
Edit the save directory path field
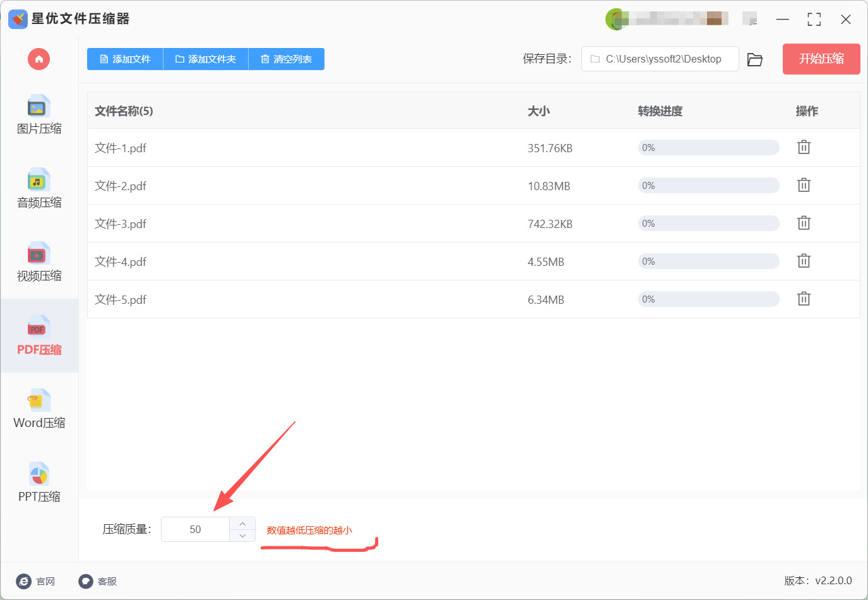coord(660,59)
